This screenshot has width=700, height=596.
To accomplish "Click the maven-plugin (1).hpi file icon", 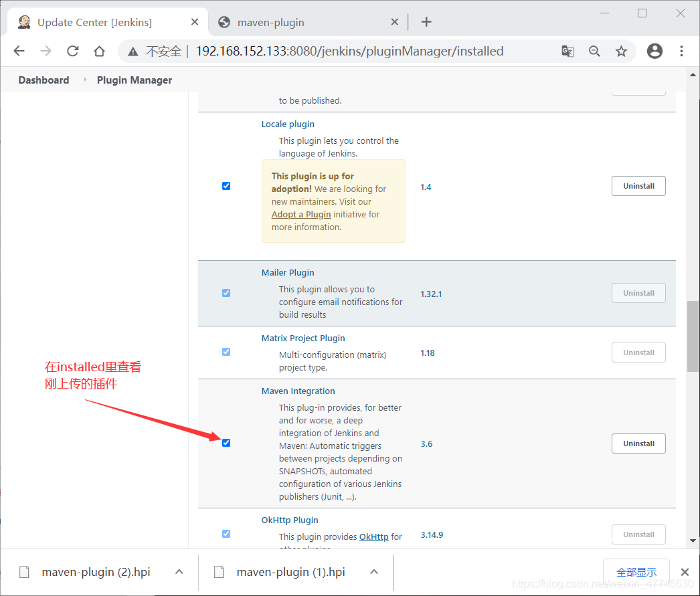I will (219, 571).
